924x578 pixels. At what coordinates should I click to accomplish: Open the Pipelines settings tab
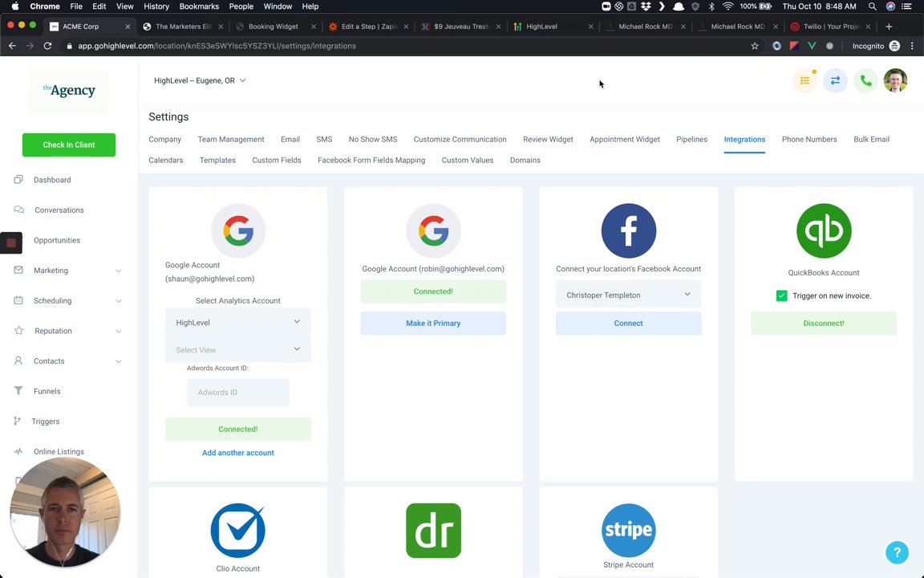691,140
